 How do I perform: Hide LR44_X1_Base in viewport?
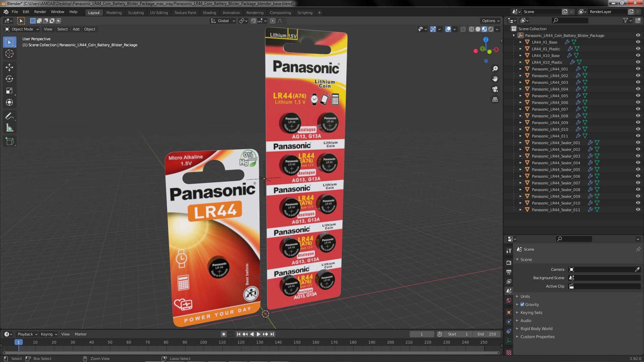(638, 42)
